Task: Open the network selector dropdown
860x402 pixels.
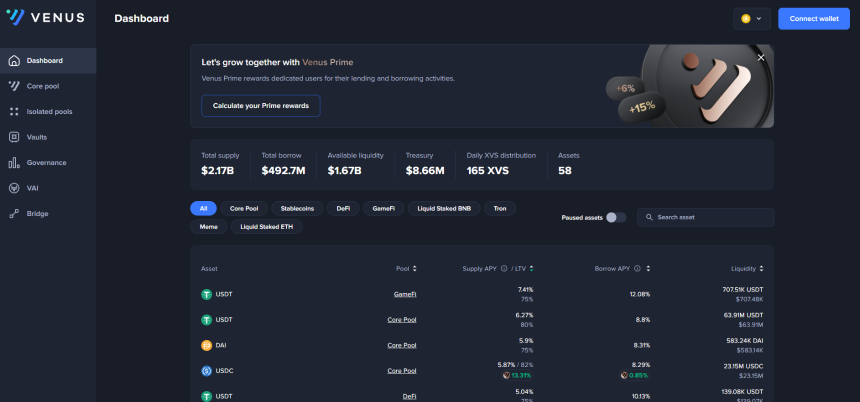Action: (752, 19)
